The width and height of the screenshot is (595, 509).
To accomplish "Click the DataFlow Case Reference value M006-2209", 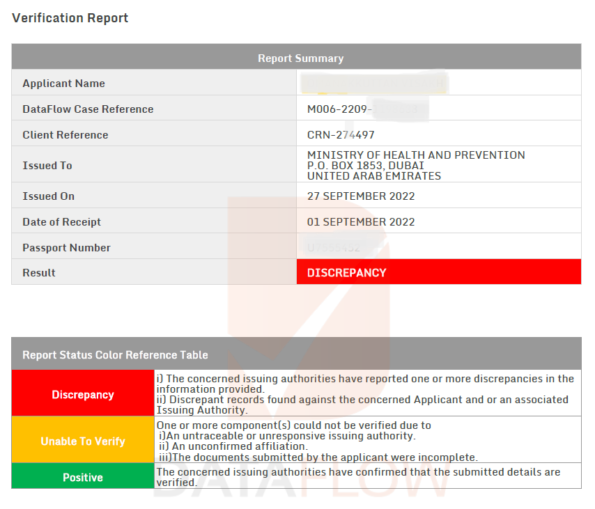I will (x=337, y=109).
